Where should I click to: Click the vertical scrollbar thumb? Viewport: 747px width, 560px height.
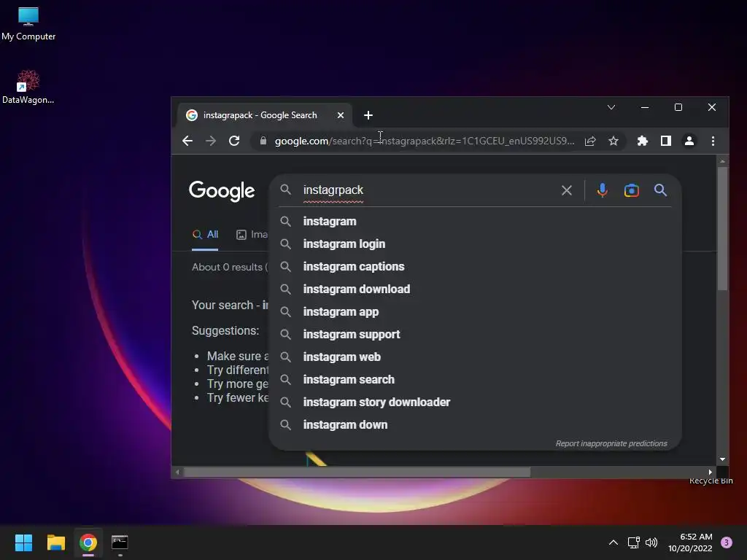(722, 228)
